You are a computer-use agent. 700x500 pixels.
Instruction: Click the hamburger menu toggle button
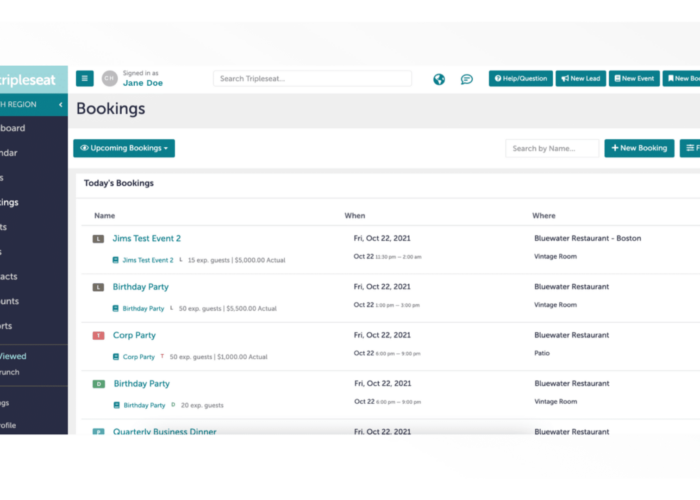[84, 79]
